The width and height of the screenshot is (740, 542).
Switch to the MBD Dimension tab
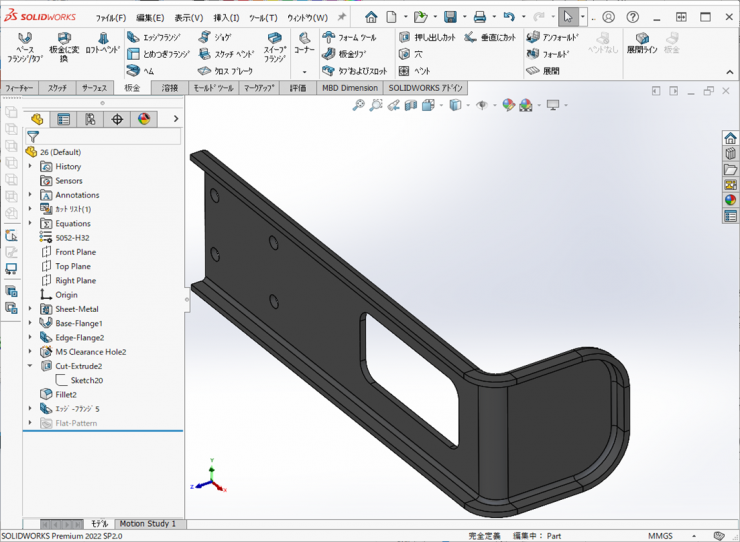(349, 88)
